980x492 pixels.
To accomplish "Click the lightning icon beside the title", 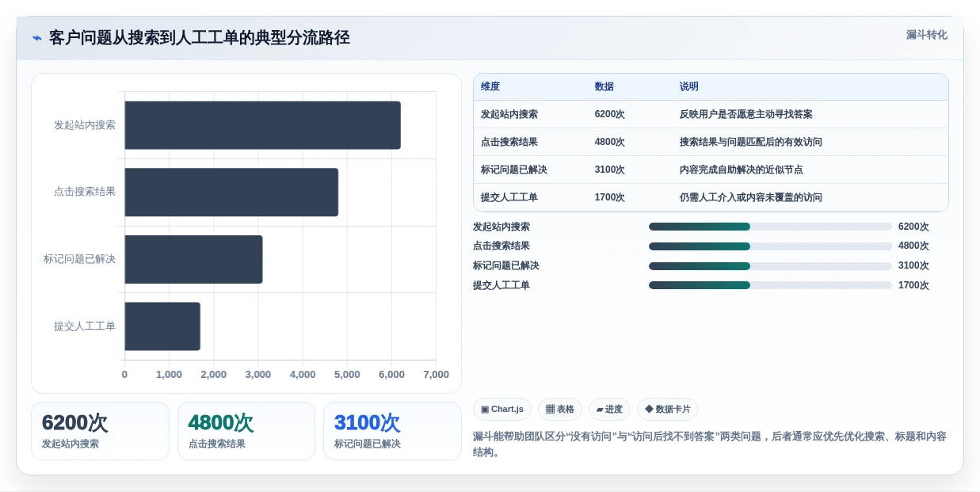I will (36, 38).
